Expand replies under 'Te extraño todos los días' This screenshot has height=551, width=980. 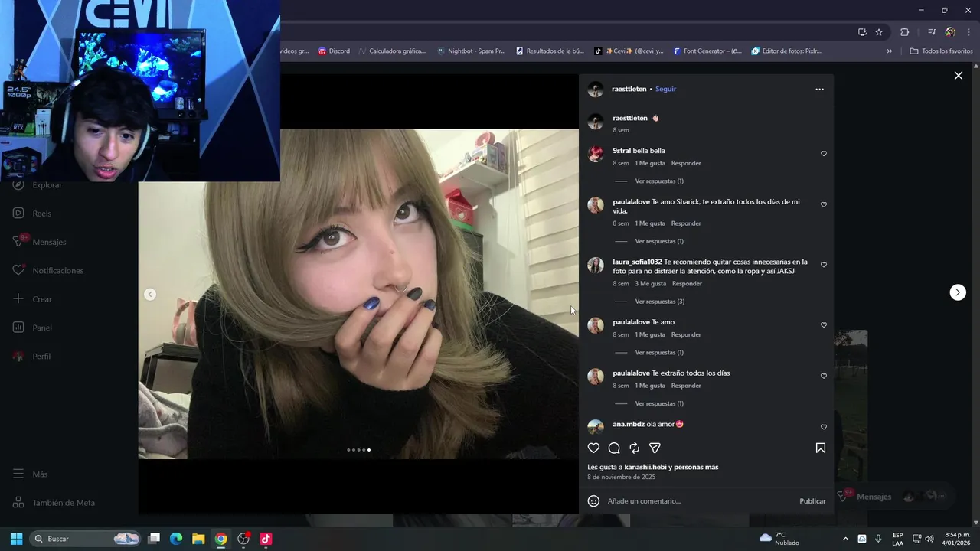pos(659,404)
